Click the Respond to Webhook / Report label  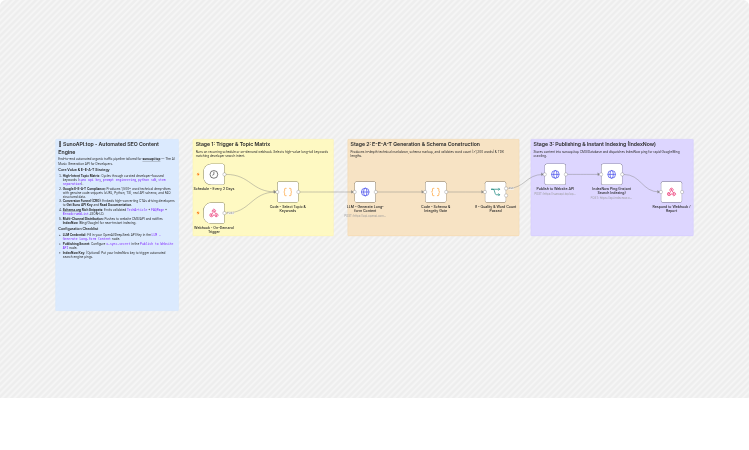point(671,209)
